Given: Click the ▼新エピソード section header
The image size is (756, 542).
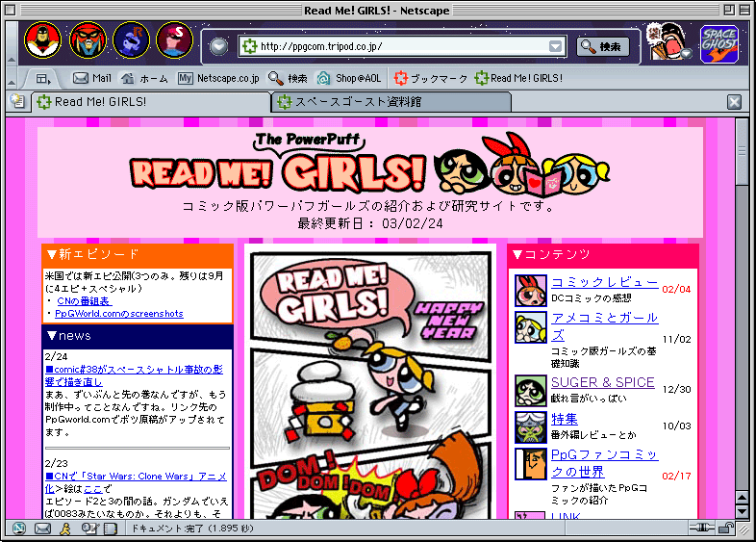Looking at the screenshot, I should 138,255.
